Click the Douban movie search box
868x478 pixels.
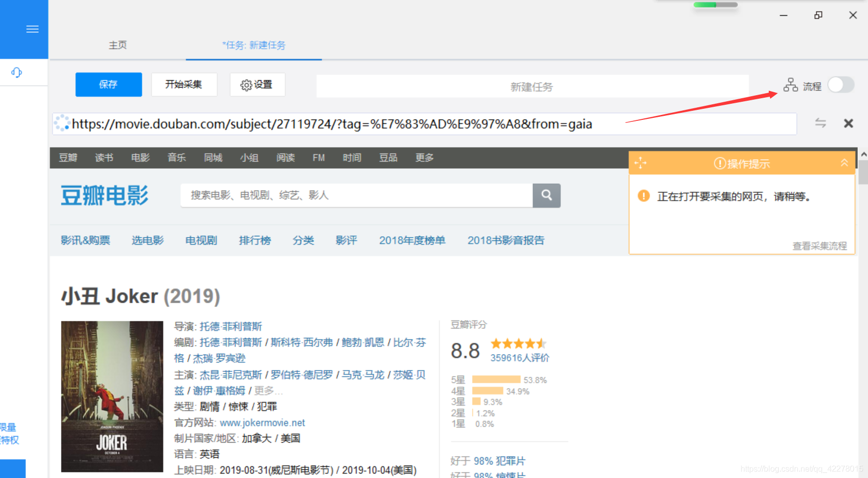point(357,195)
